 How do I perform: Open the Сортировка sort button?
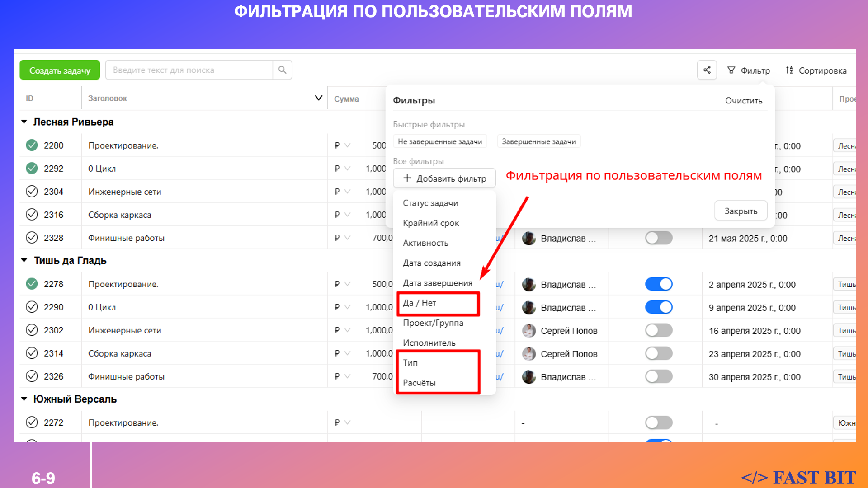pos(816,70)
